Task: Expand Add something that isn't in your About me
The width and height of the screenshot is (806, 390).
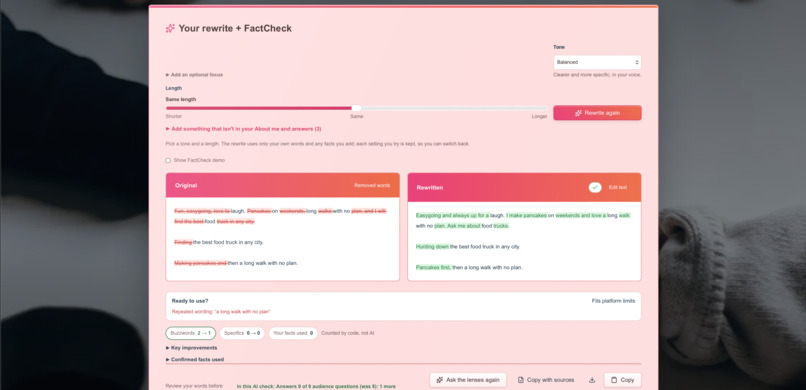Action: tap(244, 129)
